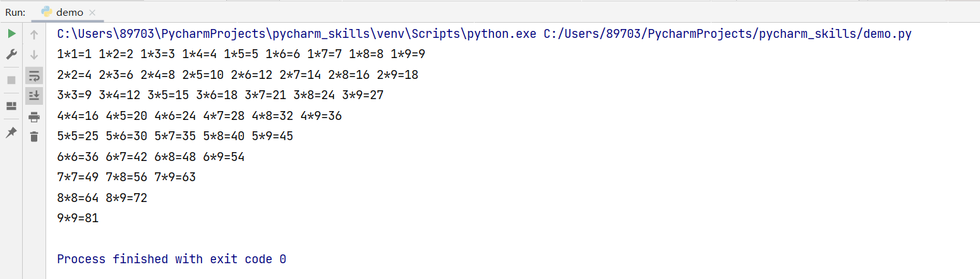Click the 5*5=25 output entry
980x279 pixels.
tap(78, 136)
